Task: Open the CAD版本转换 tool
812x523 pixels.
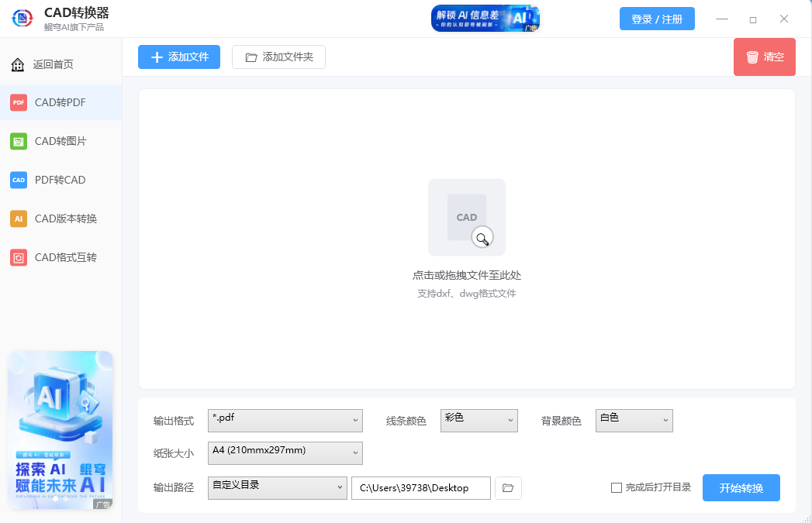Action: [54, 218]
